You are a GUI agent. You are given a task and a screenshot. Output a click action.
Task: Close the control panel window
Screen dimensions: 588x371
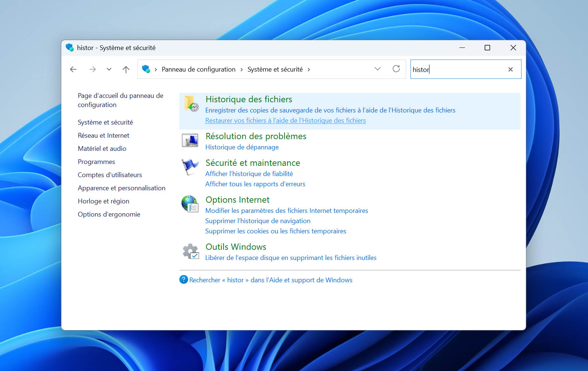(513, 48)
